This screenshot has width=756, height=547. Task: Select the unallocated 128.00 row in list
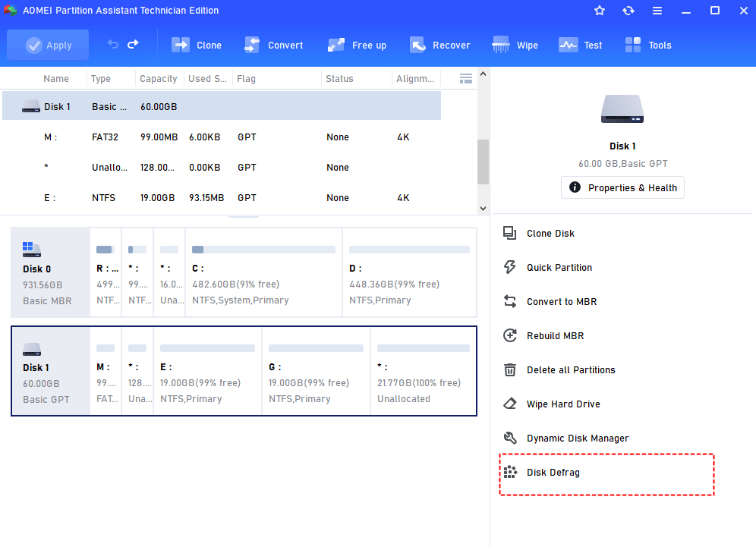click(222, 167)
